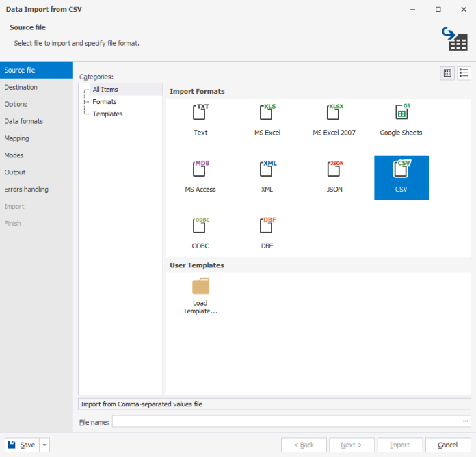Switch to large icons grid view
This screenshot has width=476, height=457.
[x=447, y=73]
